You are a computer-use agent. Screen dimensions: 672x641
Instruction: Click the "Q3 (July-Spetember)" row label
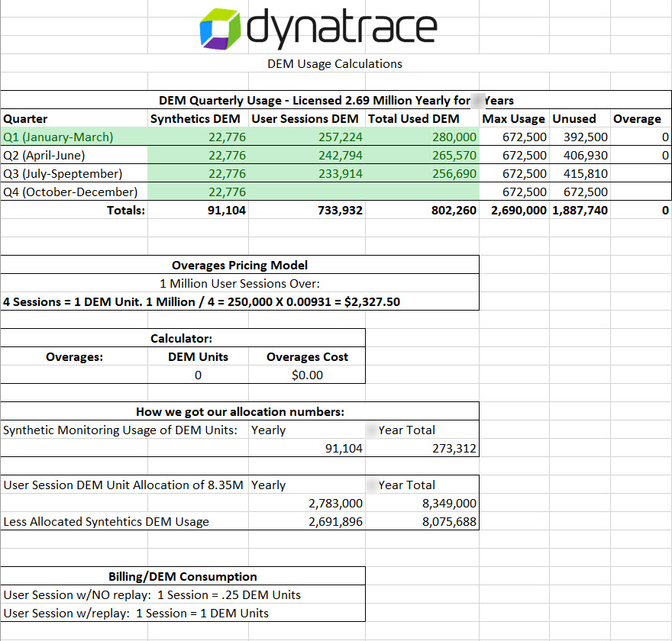pos(63,174)
